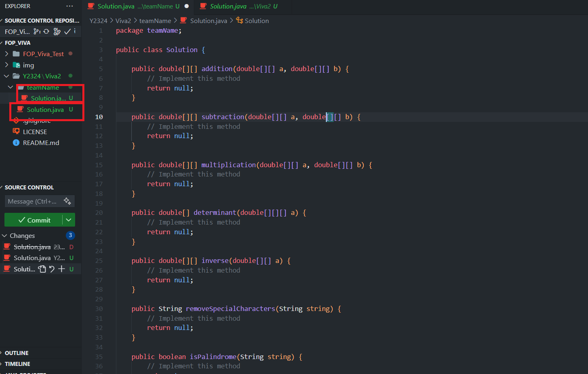This screenshot has height=374, width=588.
Task: Stage the highlighted change with plus icon
Action: coord(61,269)
